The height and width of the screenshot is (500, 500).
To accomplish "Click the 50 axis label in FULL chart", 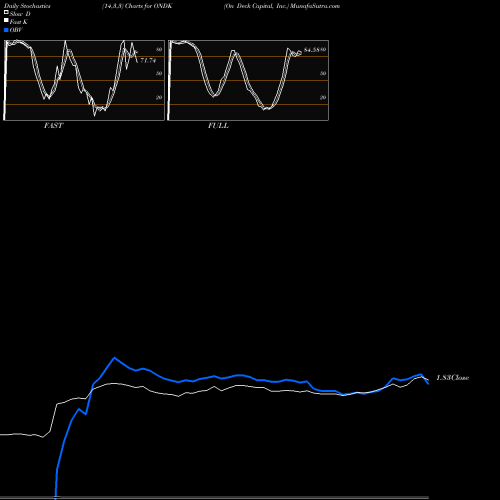I will pyautogui.click(x=323, y=73).
